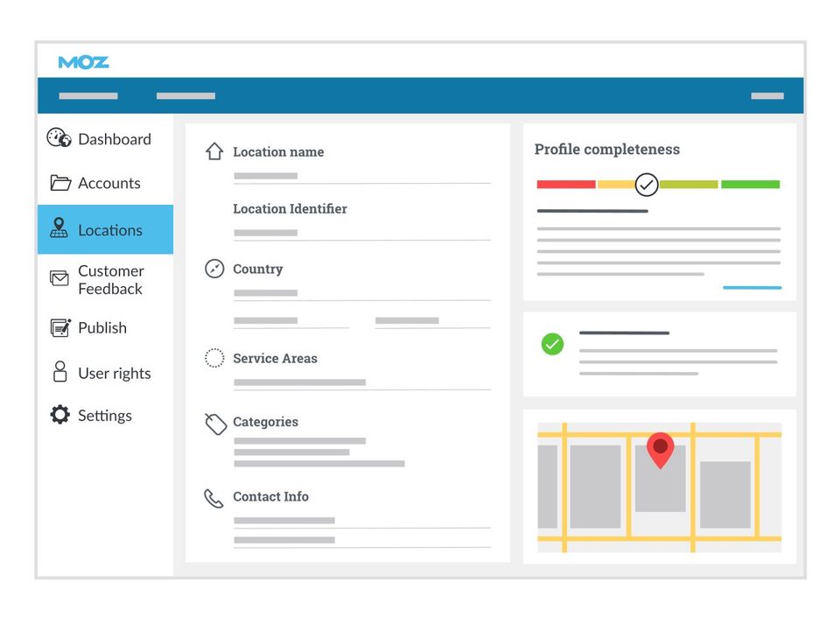Click the Service Areas label

pos(275,358)
